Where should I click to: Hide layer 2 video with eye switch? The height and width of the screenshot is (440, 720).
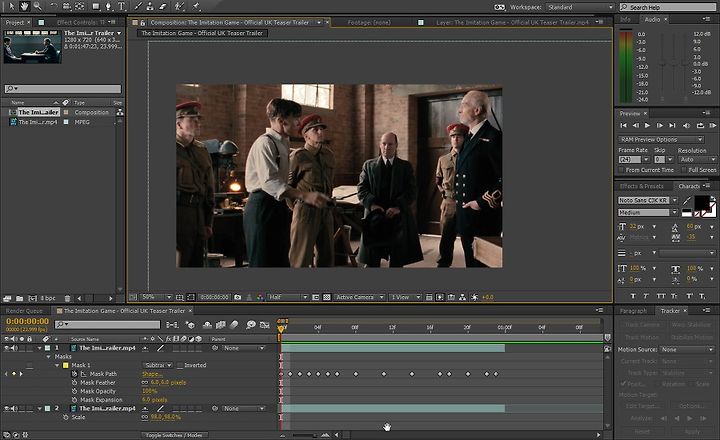tap(6, 408)
